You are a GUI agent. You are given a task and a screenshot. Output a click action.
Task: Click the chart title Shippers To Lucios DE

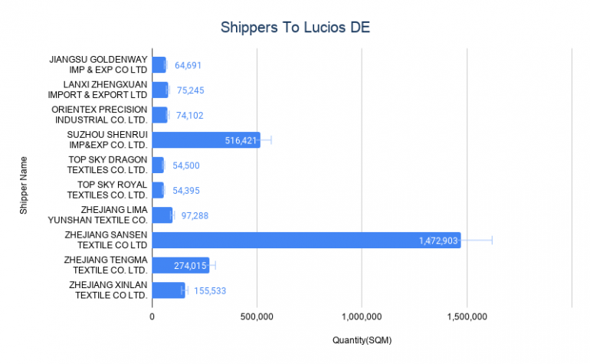tap(295, 28)
